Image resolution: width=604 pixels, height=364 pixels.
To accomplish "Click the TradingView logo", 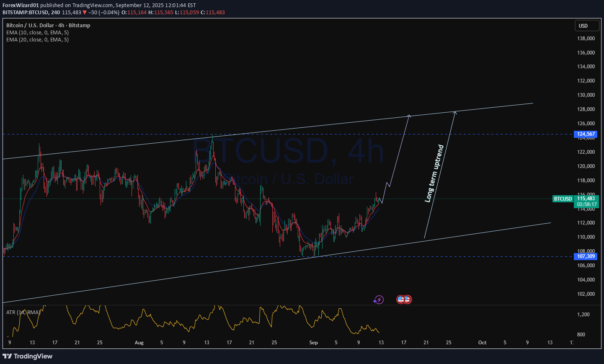I will pyautogui.click(x=28, y=356).
